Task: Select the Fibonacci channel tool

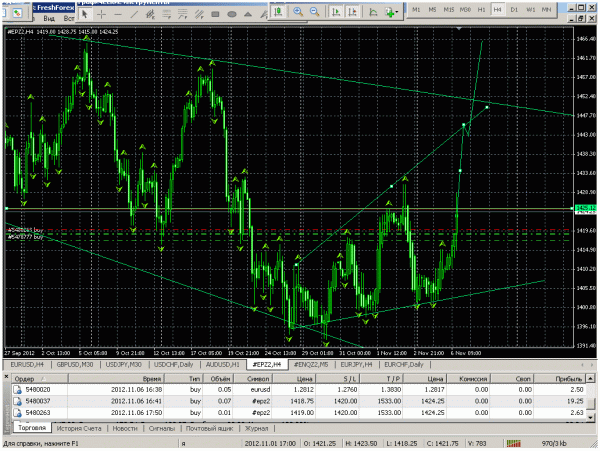Action: tap(199, 15)
